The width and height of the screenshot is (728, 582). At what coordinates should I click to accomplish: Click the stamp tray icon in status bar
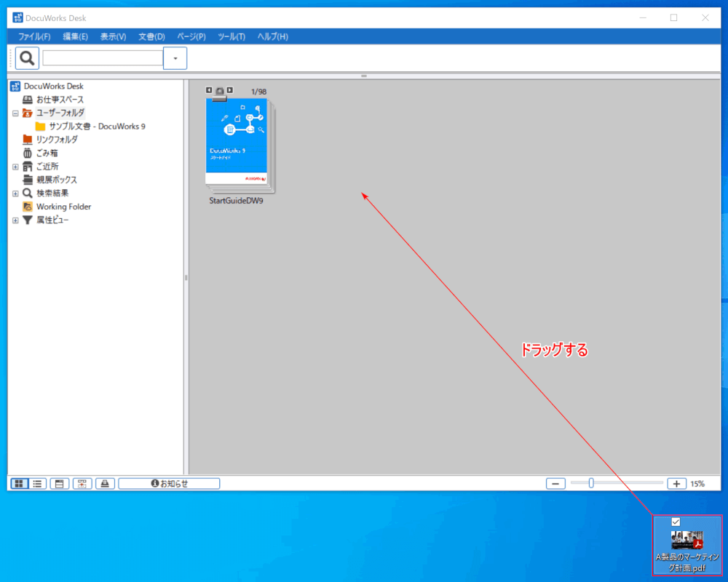[105, 484]
